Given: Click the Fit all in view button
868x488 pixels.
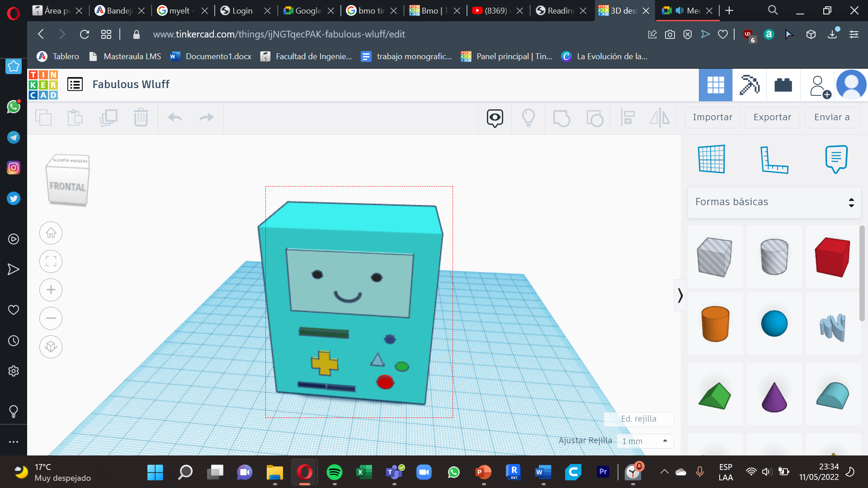Looking at the screenshot, I should click(x=51, y=262).
